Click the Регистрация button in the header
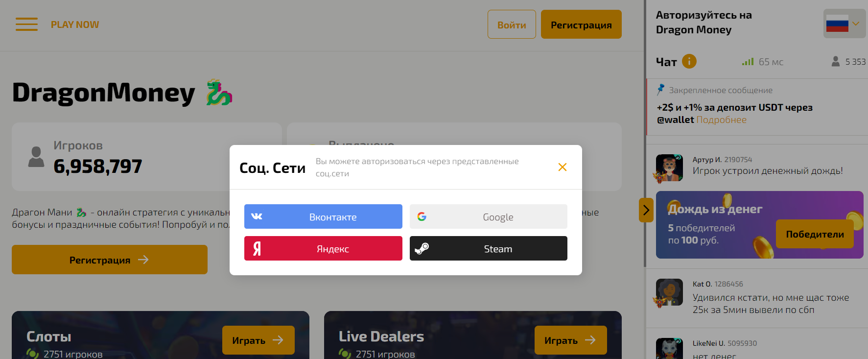Viewport: 868px width, 359px height. pyautogui.click(x=581, y=24)
